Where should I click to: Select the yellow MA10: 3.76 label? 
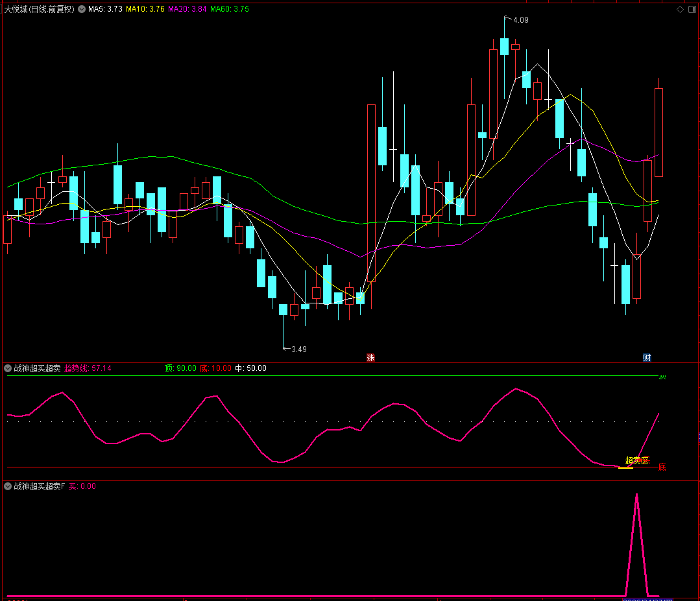pyautogui.click(x=145, y=9)
